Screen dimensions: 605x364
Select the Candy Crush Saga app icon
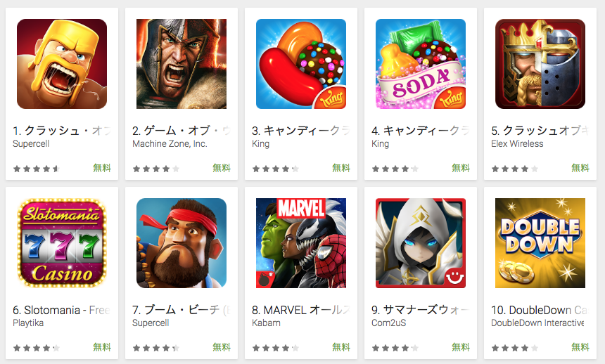[x=301, y=64]
